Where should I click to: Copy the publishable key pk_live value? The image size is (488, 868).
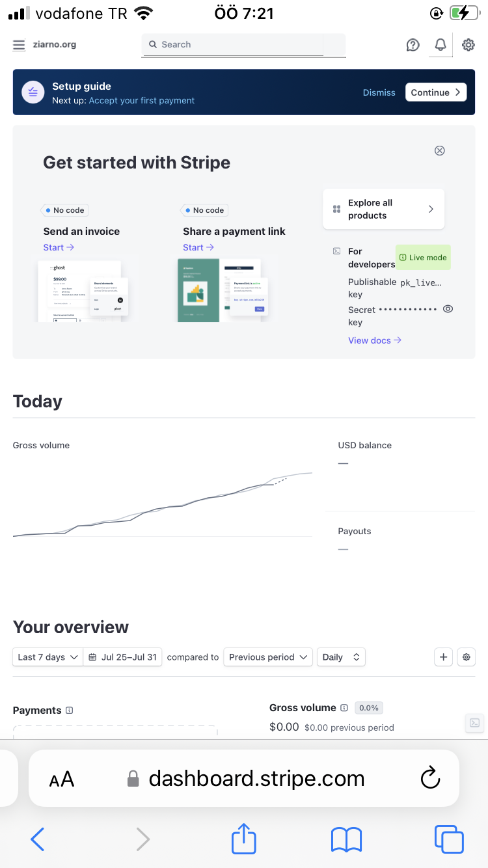421,282
